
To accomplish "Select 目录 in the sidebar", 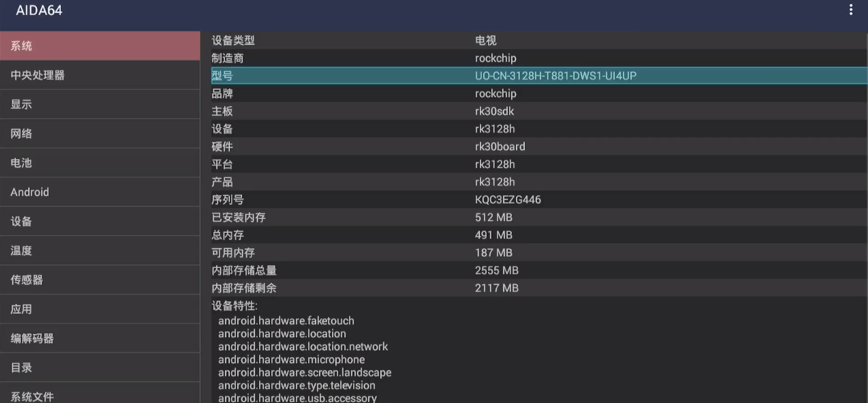I will point(100,368).
